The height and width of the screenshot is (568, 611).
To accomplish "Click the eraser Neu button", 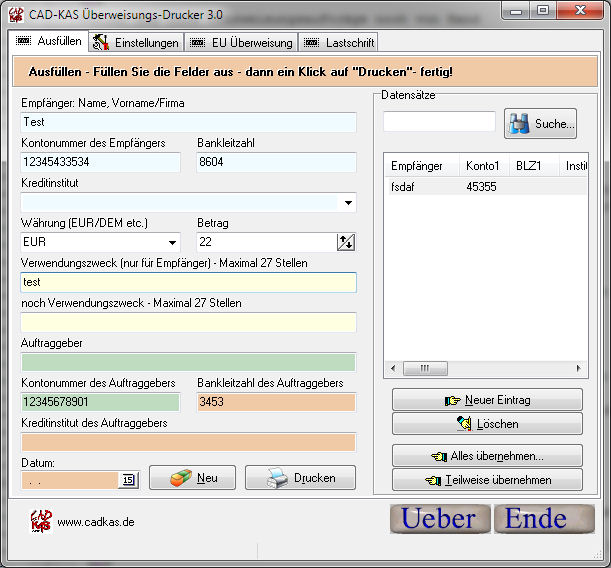I will (x=192, y=478).
